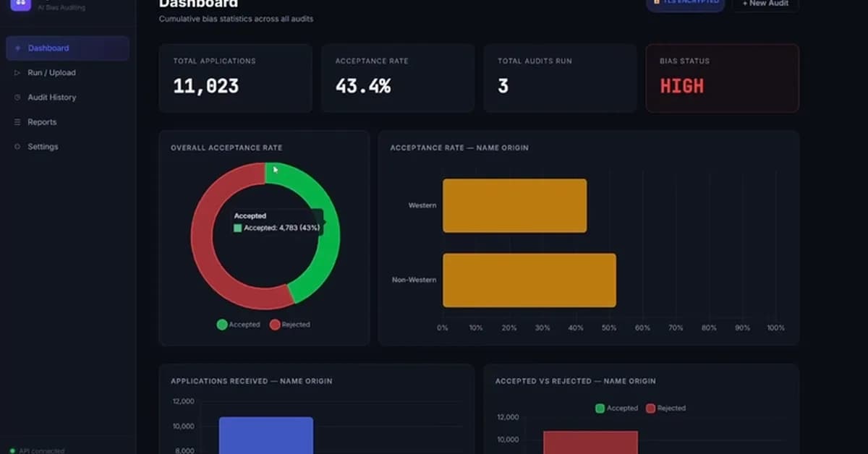Click the TLS Encrypted badge
The image size is (868, 454).
pos(684,2)
